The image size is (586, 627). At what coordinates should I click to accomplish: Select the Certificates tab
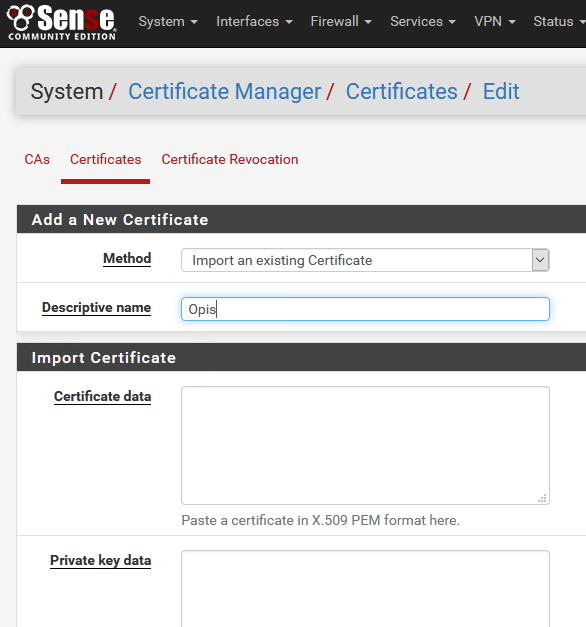(x=106, y=160)
